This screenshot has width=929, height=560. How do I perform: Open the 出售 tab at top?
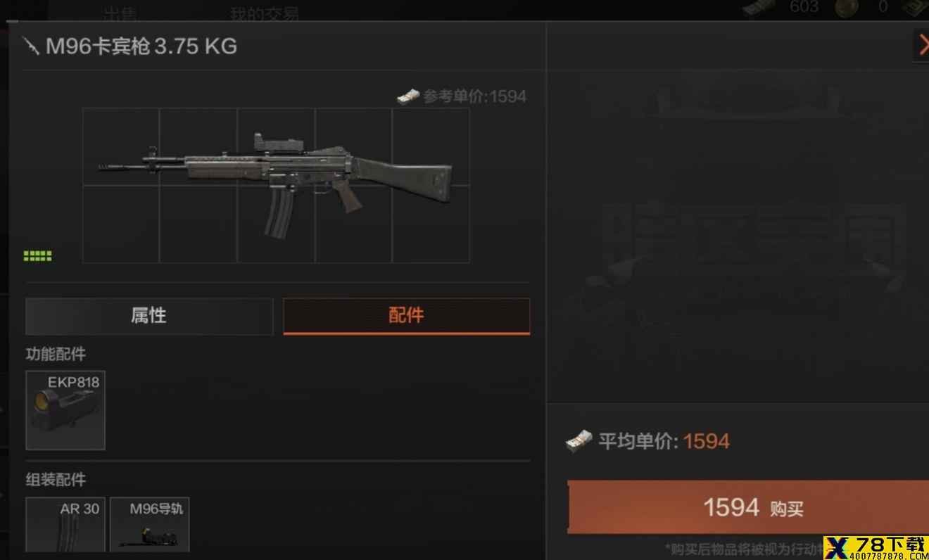(x=120, y=13)
